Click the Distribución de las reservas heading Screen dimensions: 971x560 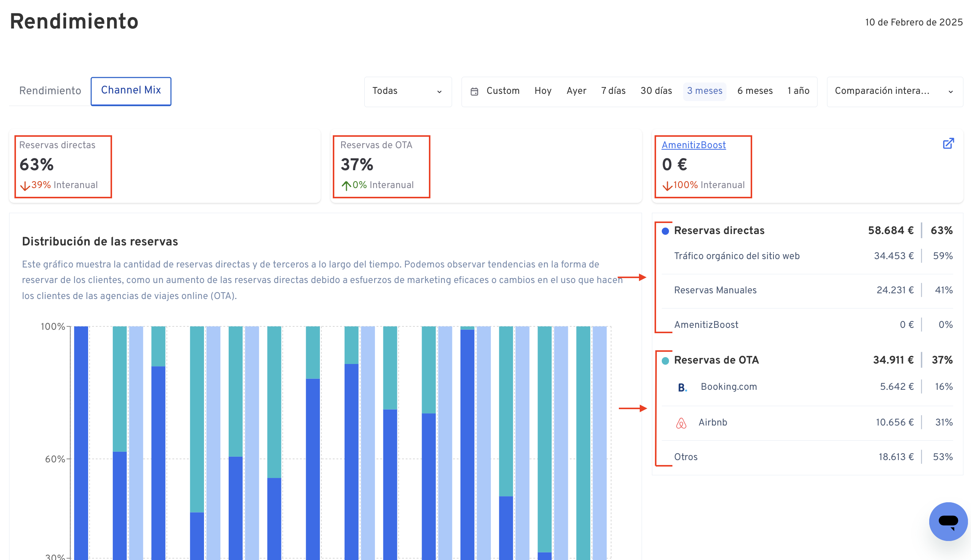click(100, 242)
